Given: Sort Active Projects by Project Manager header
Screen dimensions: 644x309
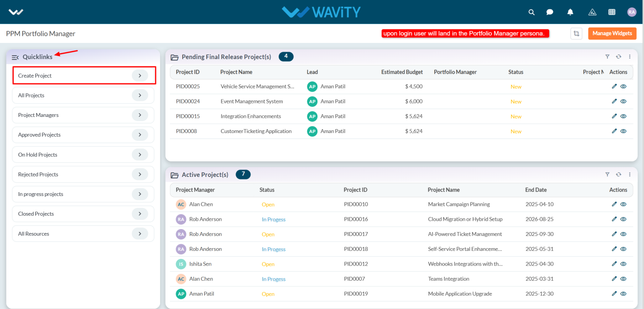Looking at the screenshot, I should click(195, 190).
